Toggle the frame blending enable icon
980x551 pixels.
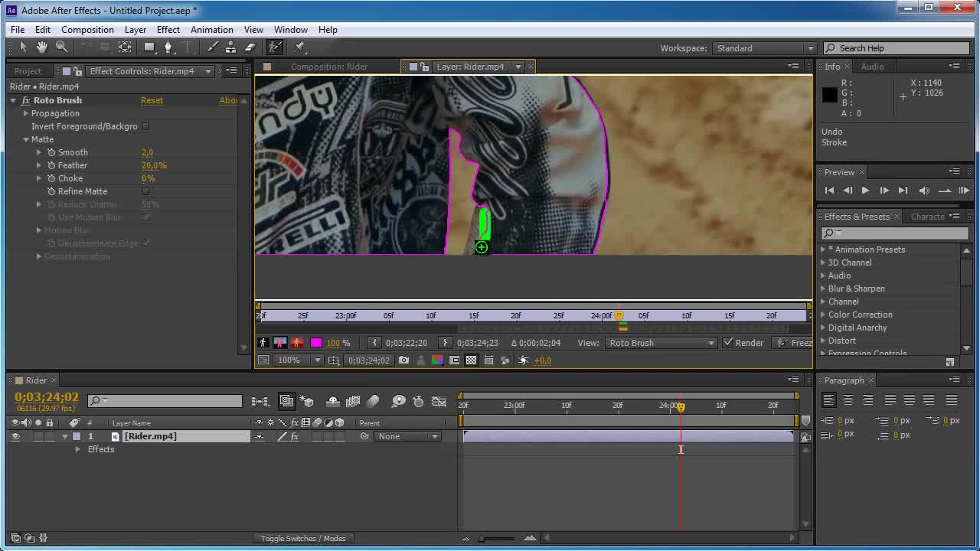[353, 401]
